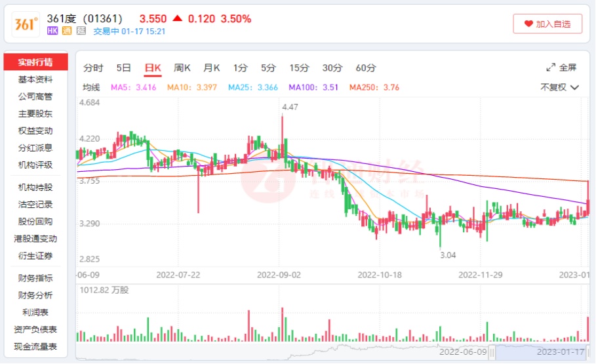Toggle the MA250 moving average indicator
The width and height of the screenshot is (596, 364).
pos(374,87)
